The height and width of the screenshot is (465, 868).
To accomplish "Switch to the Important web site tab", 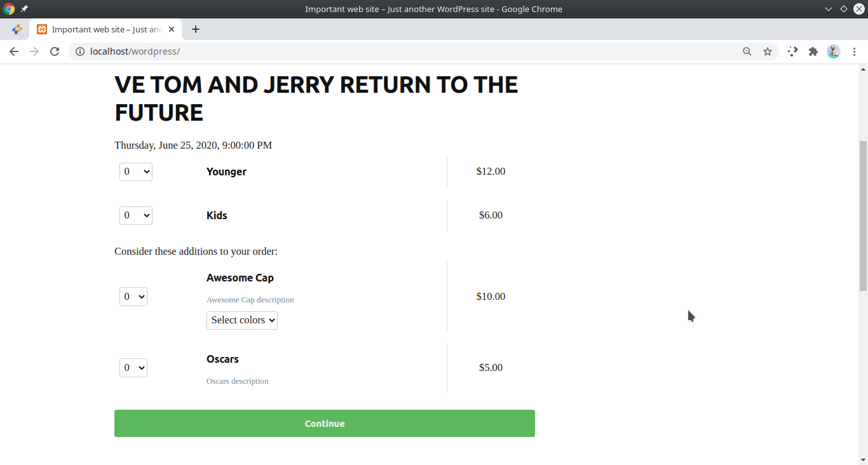I will [107, 29].
